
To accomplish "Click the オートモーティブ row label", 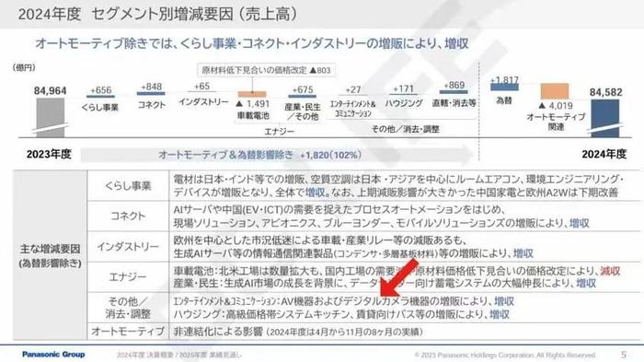I will (x=128, y=332).
